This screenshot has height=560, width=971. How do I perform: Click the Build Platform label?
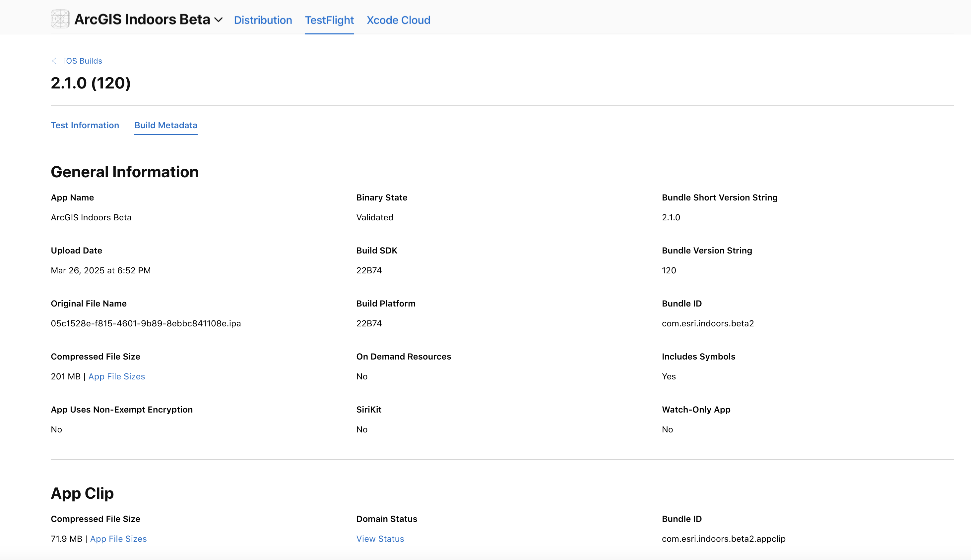pyautogui.click(x=386, y=304)
